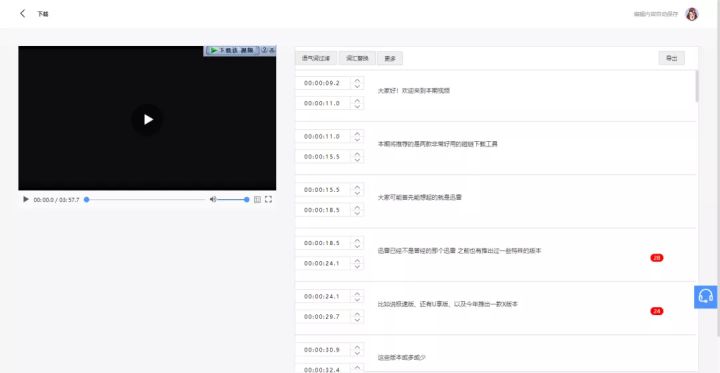Increase the start time of the 本期将推荐 subtitle

(357, 133)
